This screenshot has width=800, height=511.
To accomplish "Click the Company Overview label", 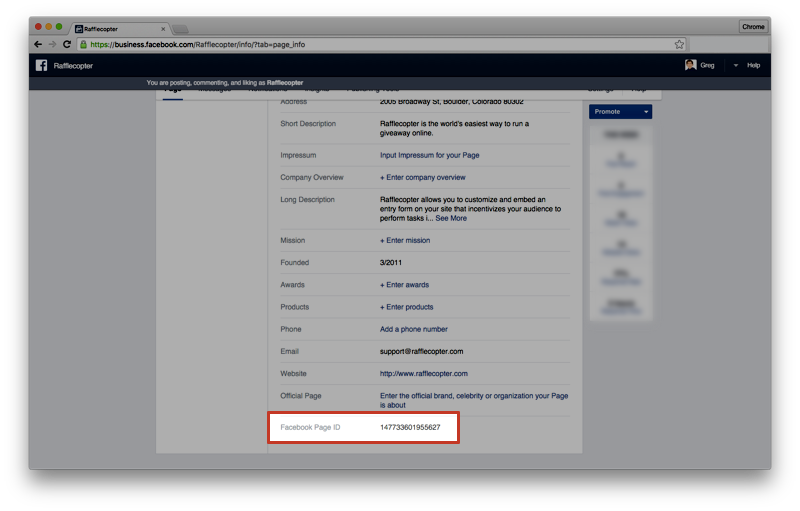I will point(311,177).
